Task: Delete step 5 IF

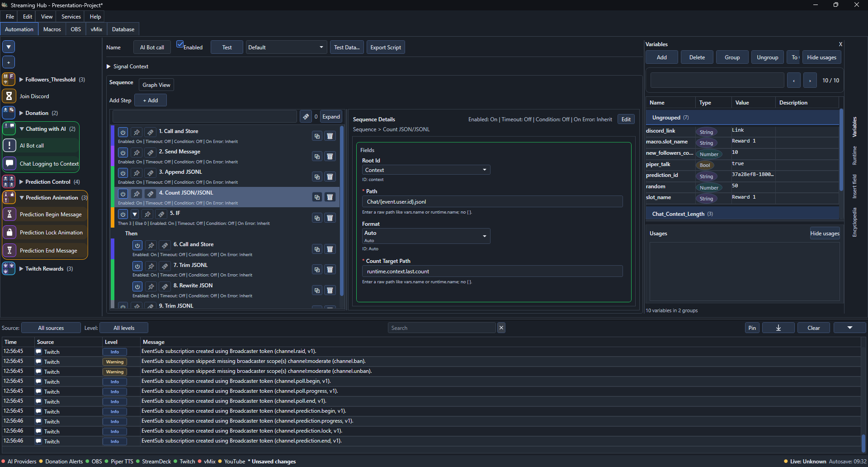Action: point(330,218)
